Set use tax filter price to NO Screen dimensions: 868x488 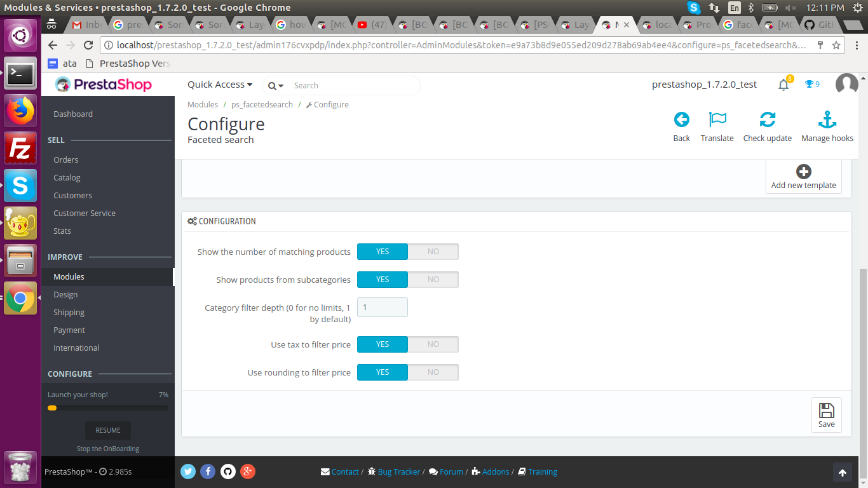(433, 344)
